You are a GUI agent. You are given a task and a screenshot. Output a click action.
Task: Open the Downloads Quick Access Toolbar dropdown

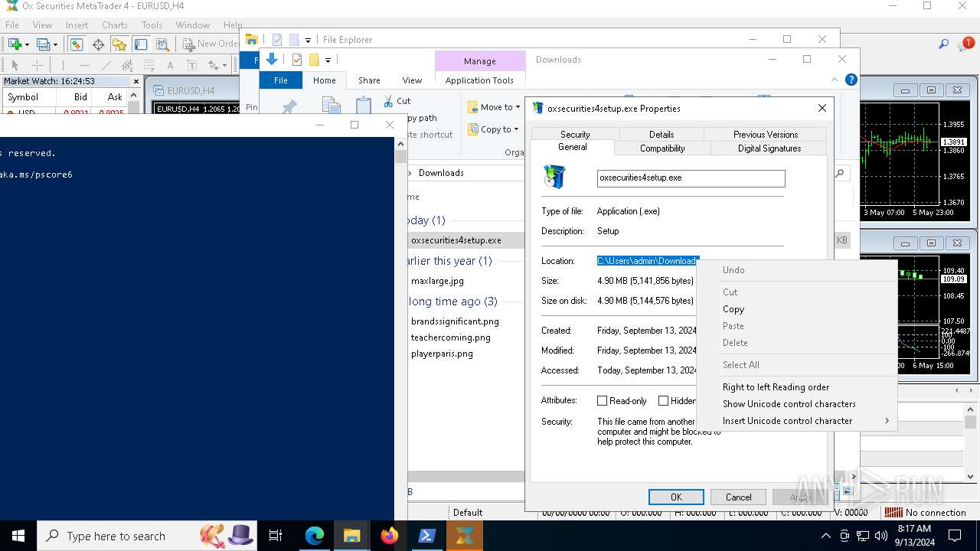328,60
